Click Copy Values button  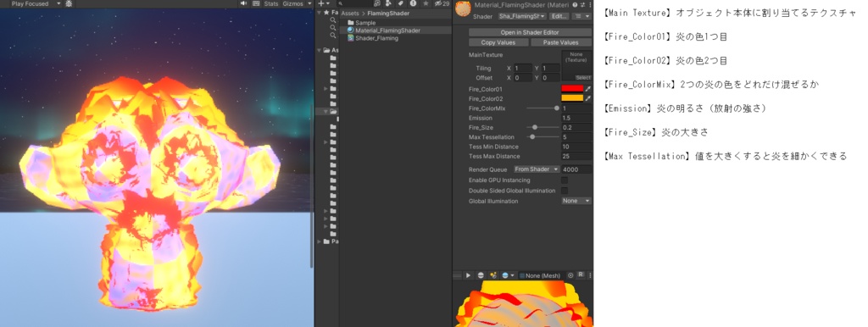[x=498, y=42]
